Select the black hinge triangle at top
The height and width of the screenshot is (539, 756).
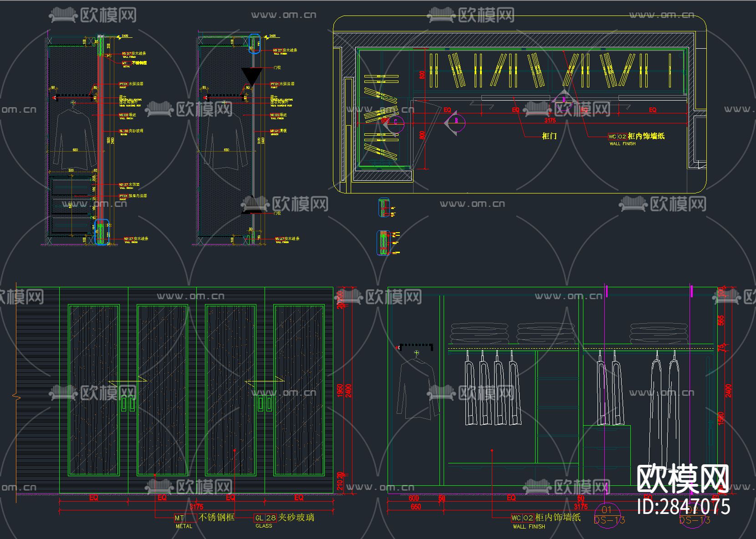click(x=251, y=76)
